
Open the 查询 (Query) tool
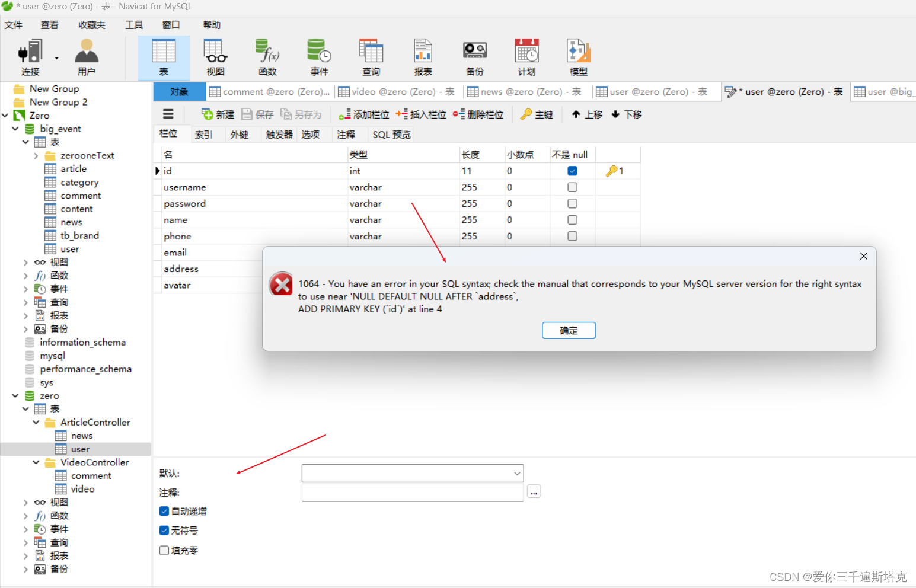(371, 56)
